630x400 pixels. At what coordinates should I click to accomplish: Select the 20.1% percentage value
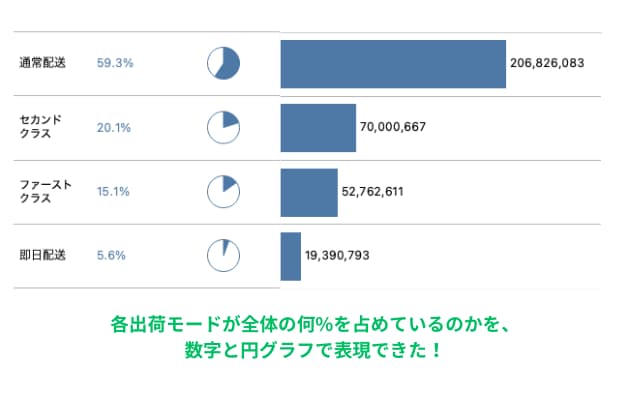tap(113, 127)
